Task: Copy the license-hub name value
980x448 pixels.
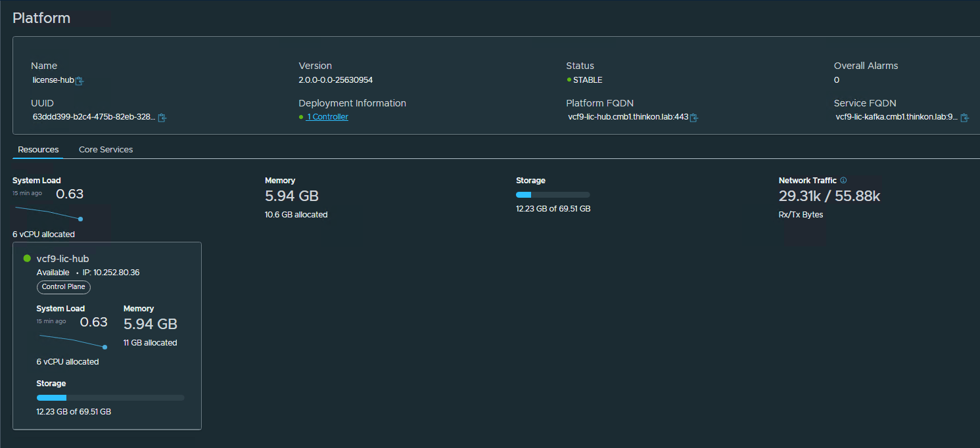Action: tap(80, 81)
